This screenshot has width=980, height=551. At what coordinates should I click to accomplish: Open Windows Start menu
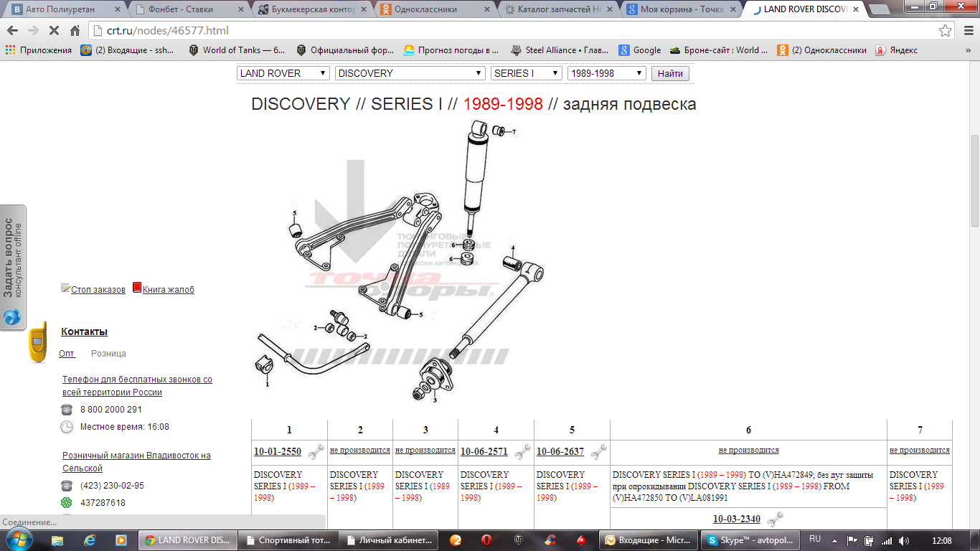pyautogui.click(x=19, y=539)
